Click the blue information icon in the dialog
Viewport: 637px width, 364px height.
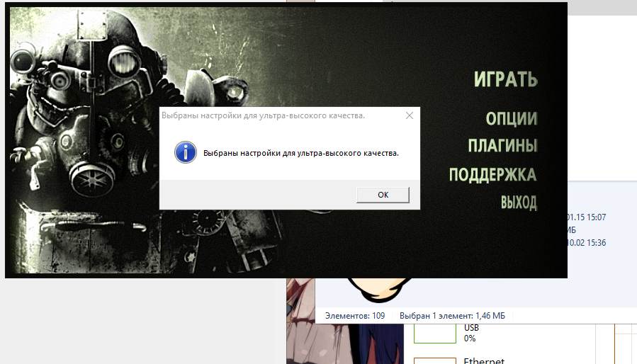click(x=186, y=152)
